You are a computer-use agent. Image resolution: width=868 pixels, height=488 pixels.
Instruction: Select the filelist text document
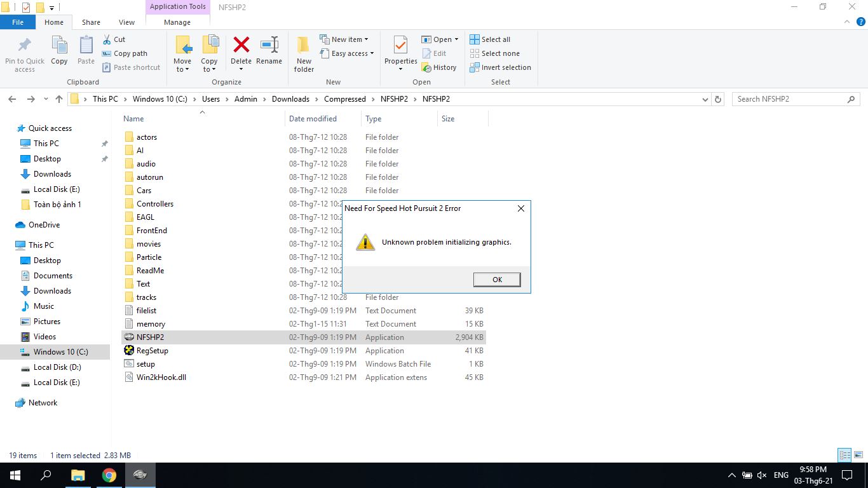tap(304, 311)
